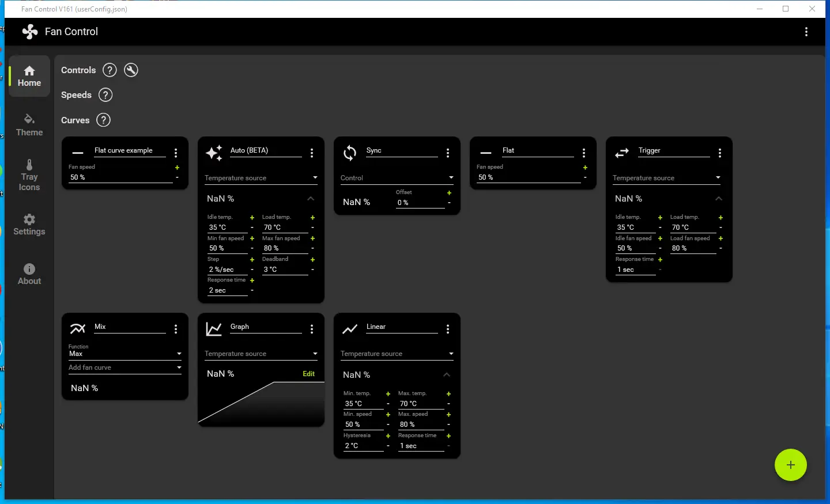
Task: Open the Auto (BETA) card options menu
Action: tap(312, 153)
